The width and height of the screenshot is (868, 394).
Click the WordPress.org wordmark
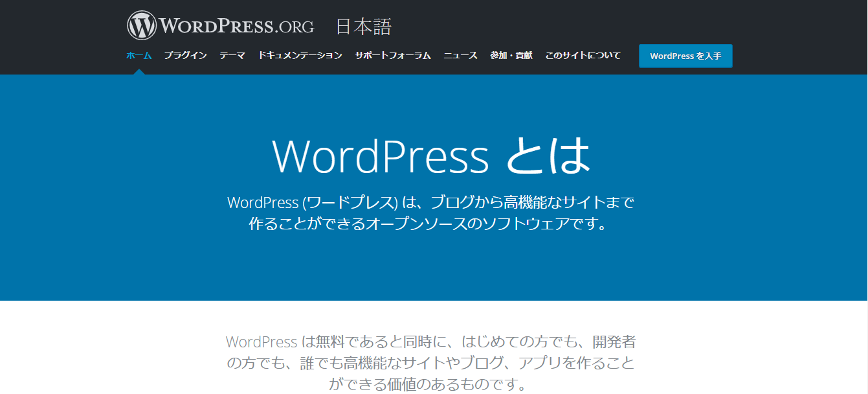[237, 26]
